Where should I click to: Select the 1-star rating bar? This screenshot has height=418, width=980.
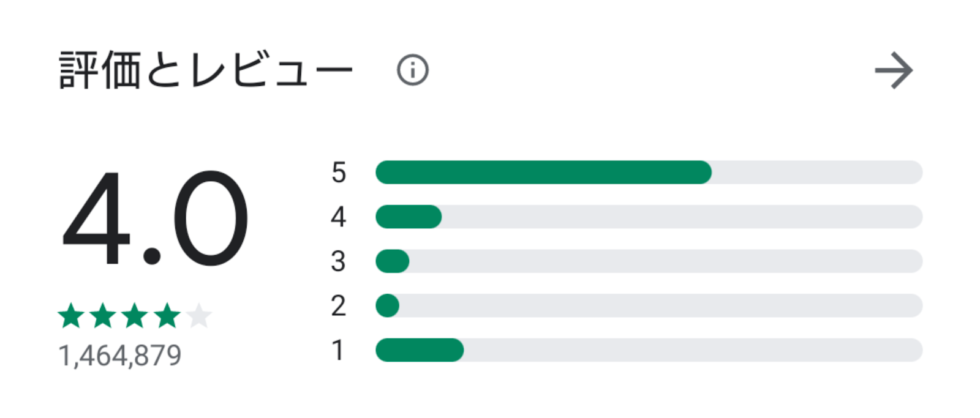[649, 350]
